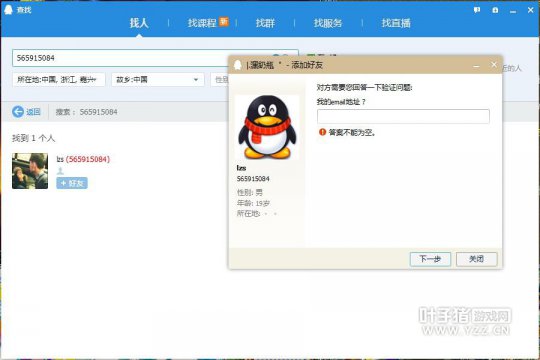This screenshot has width=540, height=360.
Task: Click the 性别: 男 line in the dialog
Action: coord(250,192)
